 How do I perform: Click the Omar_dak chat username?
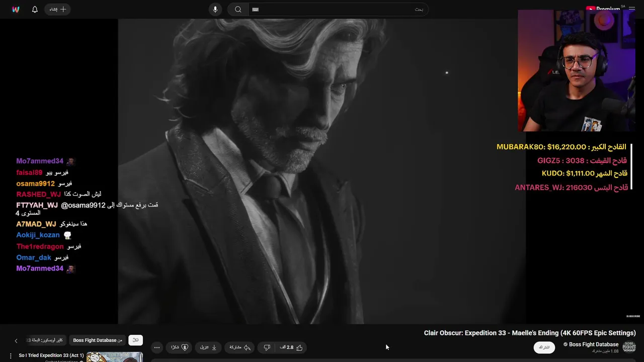point(34,257)
